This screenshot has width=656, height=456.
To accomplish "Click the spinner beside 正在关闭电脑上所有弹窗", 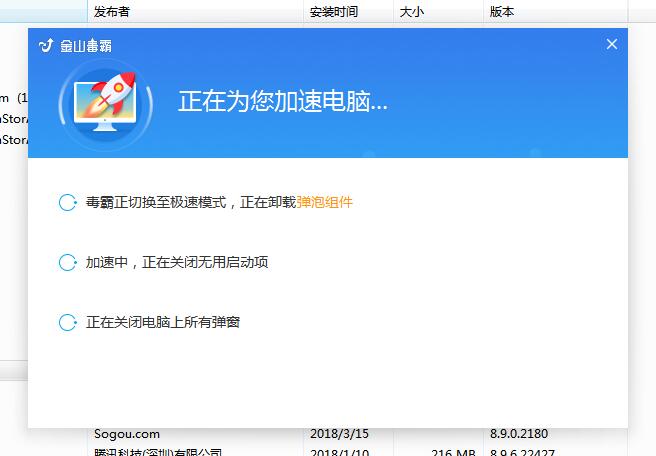I will (67, 323).
